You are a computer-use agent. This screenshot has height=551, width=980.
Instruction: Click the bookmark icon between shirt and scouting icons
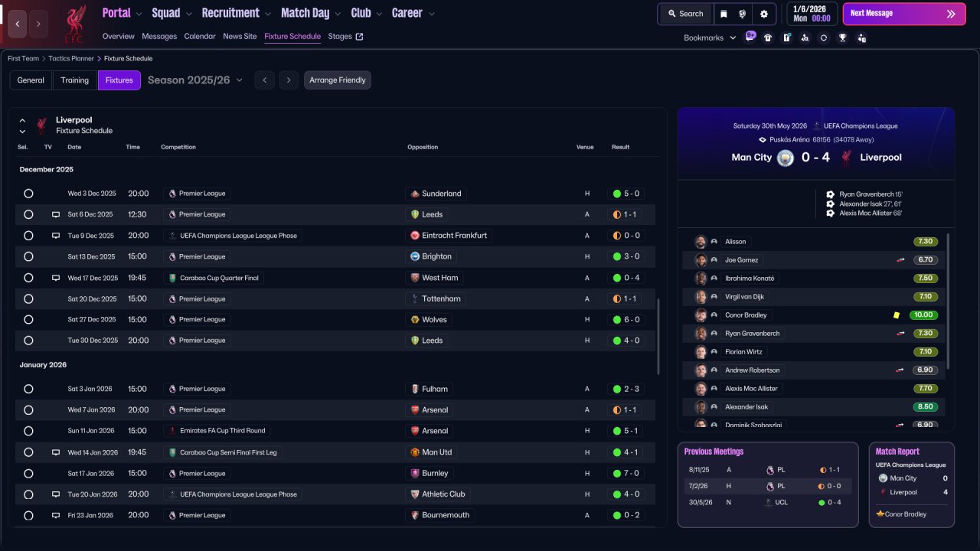786,37
